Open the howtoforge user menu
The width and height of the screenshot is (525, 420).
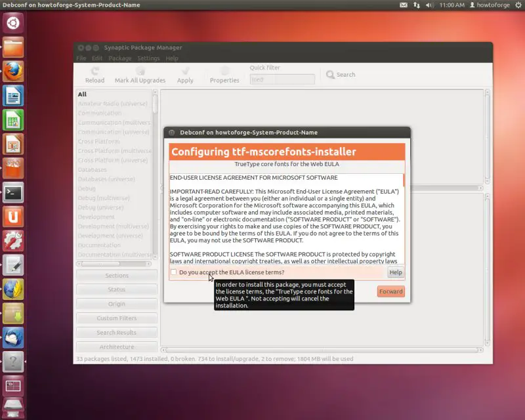(490, 5)
